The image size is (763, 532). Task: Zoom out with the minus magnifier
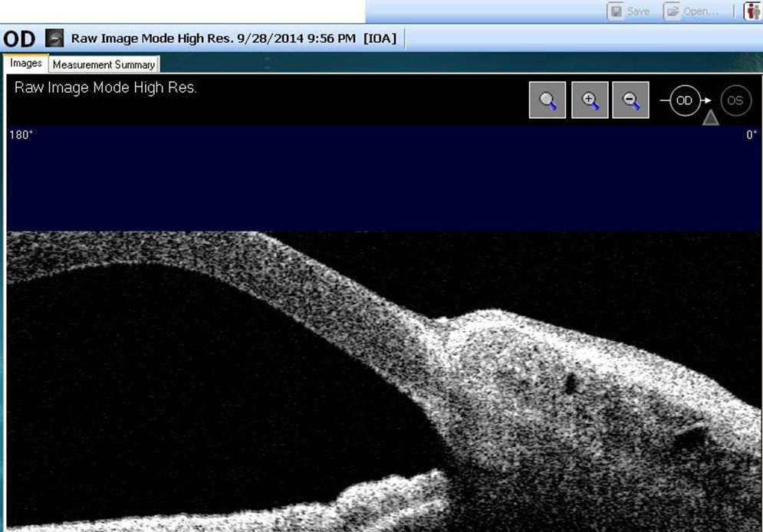pyautogui.click(x=631, y=100)
